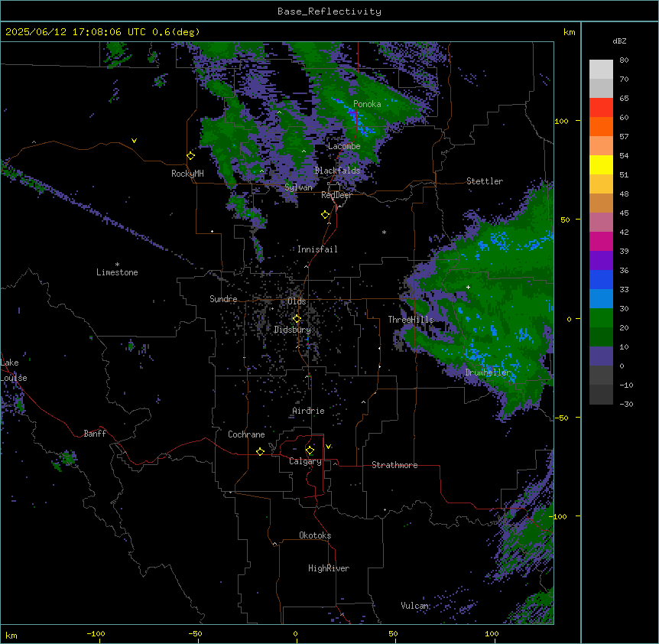Click the yellow diamond marker beside RockyMH
The height and width of the screenshot is (644, 659).
(191, 156)
